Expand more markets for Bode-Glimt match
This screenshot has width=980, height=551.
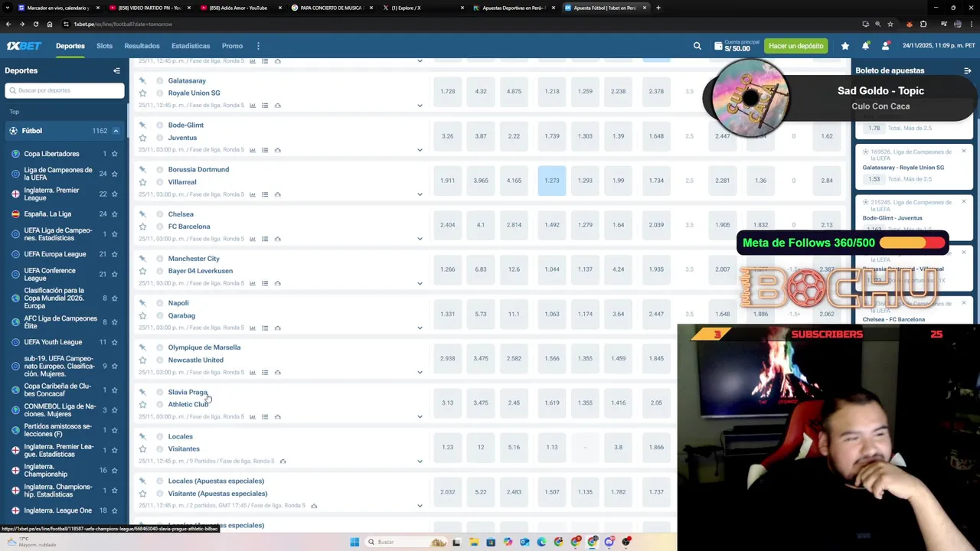pyautogui.click(x=420, y=150)
